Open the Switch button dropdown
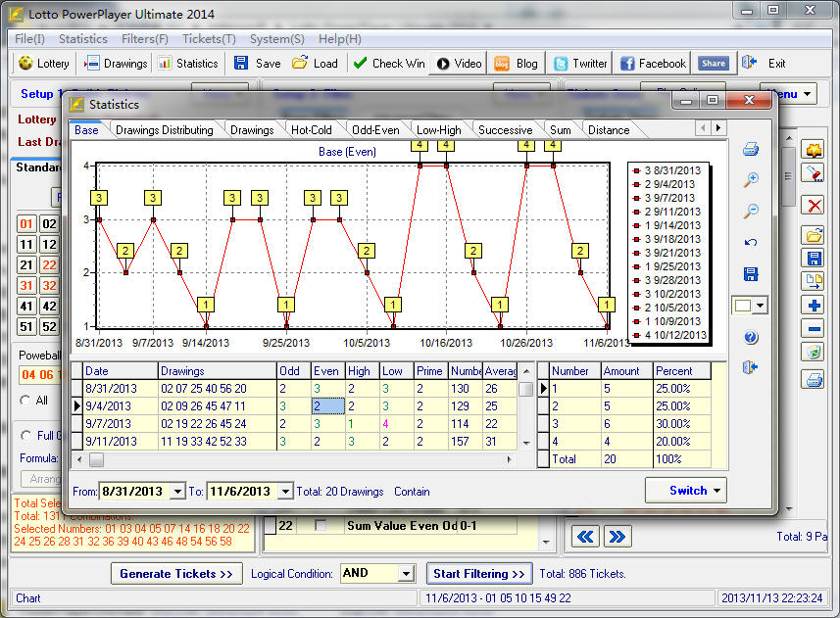 pos(716,491)
